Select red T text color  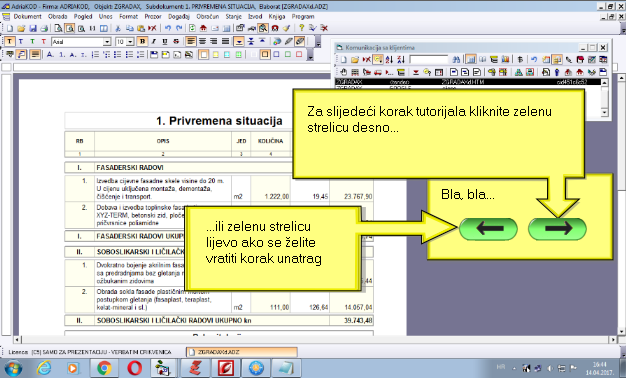(44, 42)
